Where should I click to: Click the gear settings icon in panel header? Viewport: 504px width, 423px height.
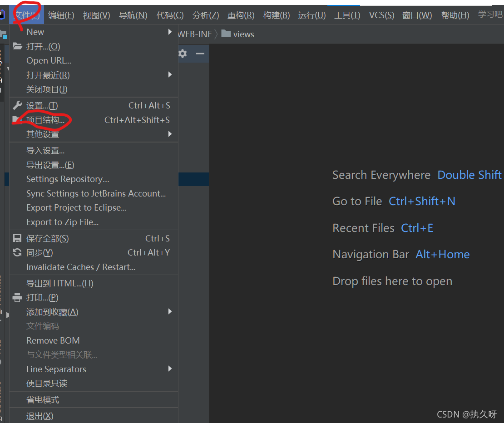click(183, 54)
